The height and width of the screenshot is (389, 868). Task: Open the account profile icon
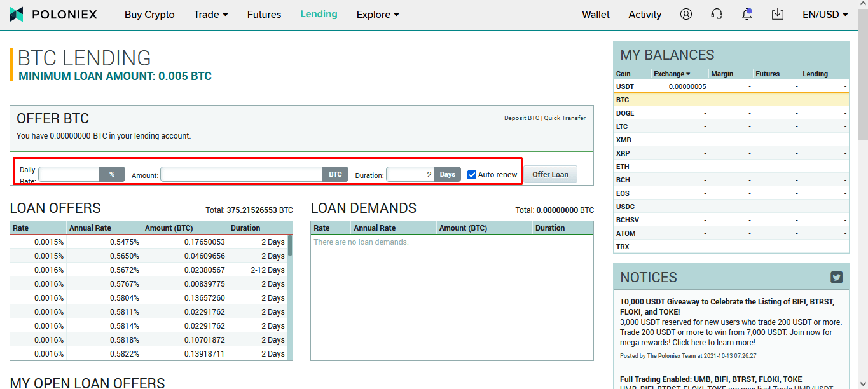click(x=685, y=14)
